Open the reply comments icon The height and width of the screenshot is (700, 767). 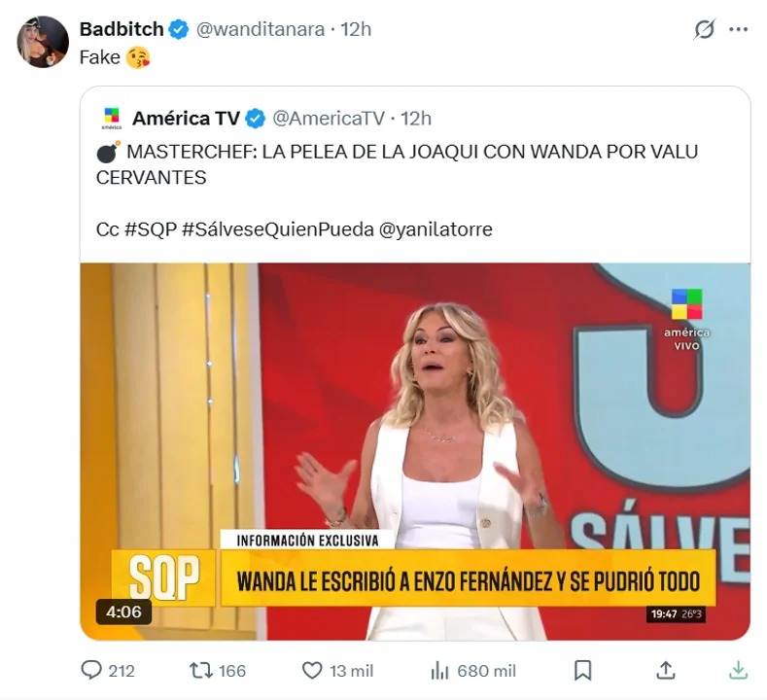(91, 670)
